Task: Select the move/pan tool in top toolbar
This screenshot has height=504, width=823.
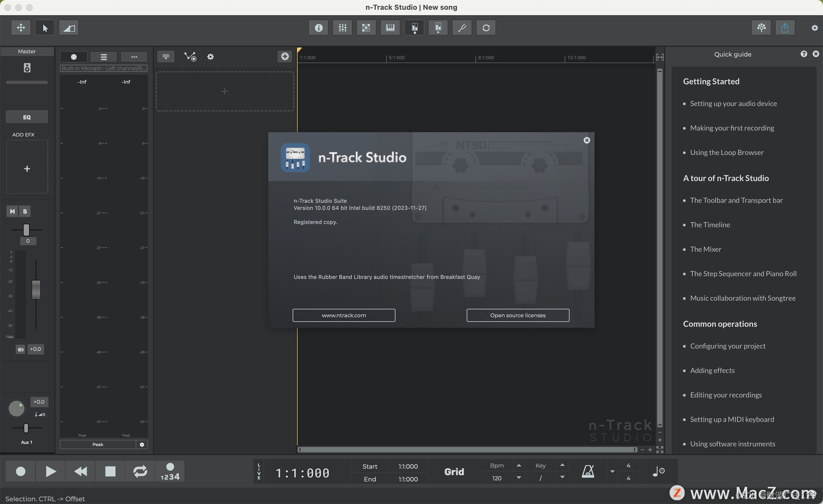Action: point(21,28)
